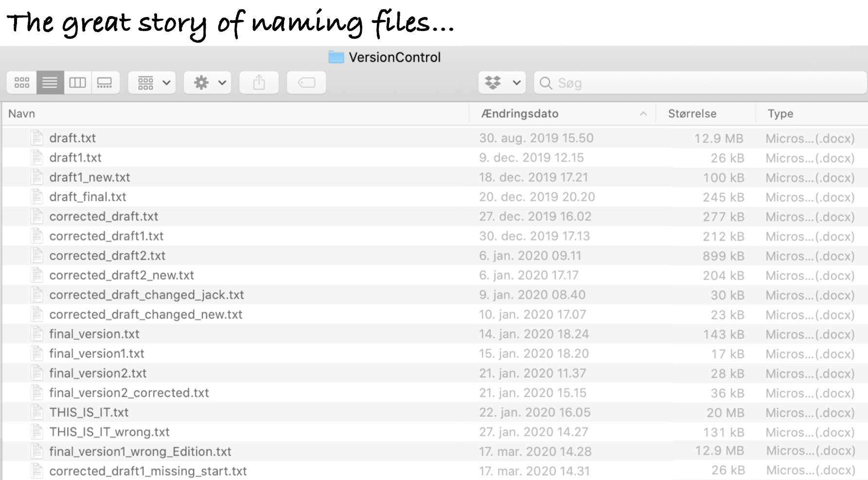Click the VersionControl folder icon in title
The image size is (868, 480).
[x=336, y=57]
